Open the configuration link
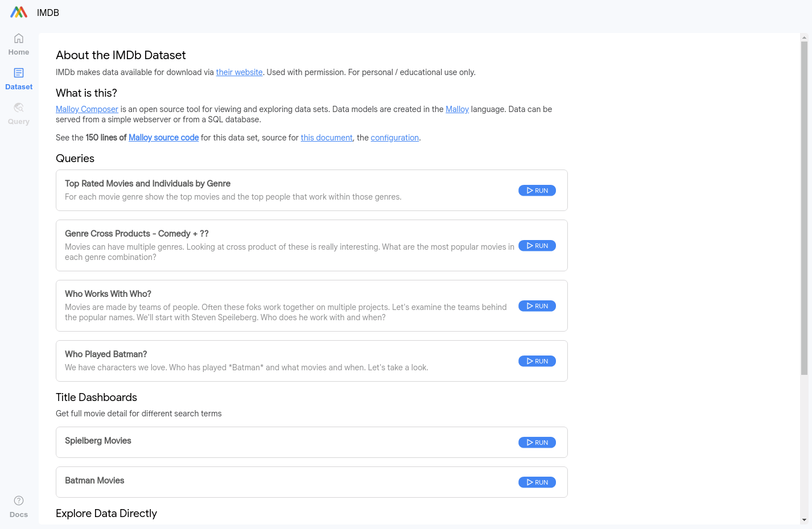This screenshot has height=529, width=812. point(395,138)
